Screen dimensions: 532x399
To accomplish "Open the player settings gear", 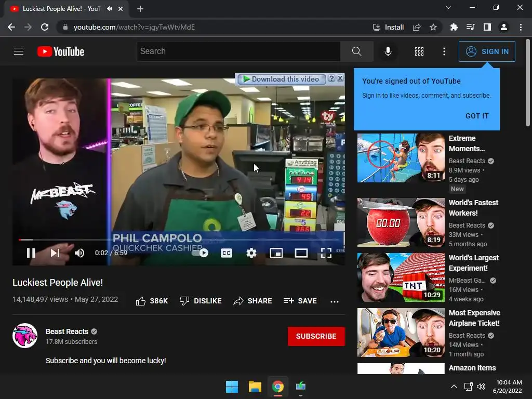I will (251, 253).
